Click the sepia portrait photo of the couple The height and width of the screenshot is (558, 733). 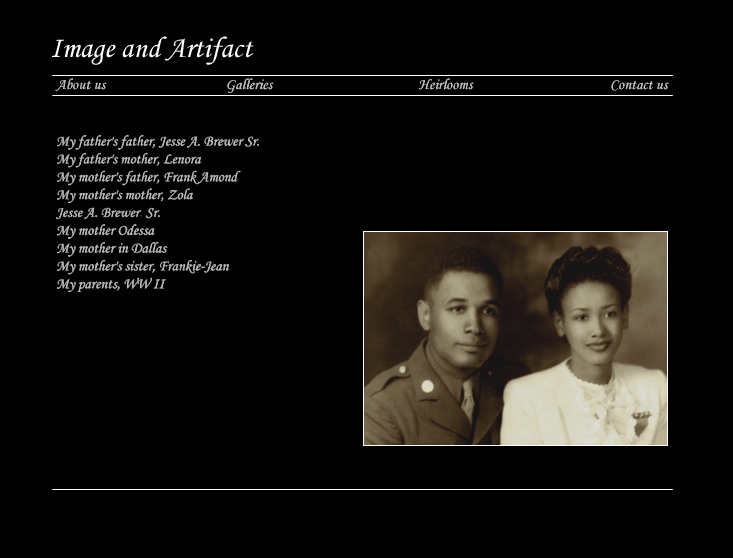point(515,338)
